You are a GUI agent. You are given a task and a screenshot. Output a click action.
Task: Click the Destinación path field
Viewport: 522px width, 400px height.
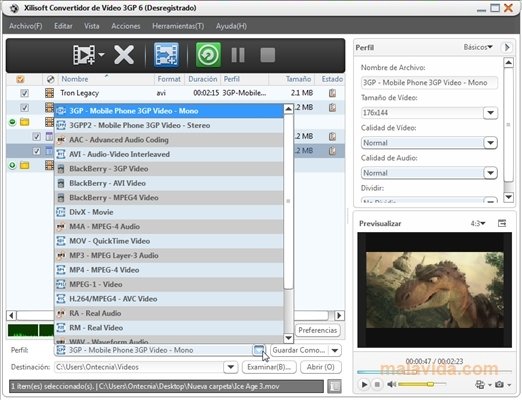(139, 367)
